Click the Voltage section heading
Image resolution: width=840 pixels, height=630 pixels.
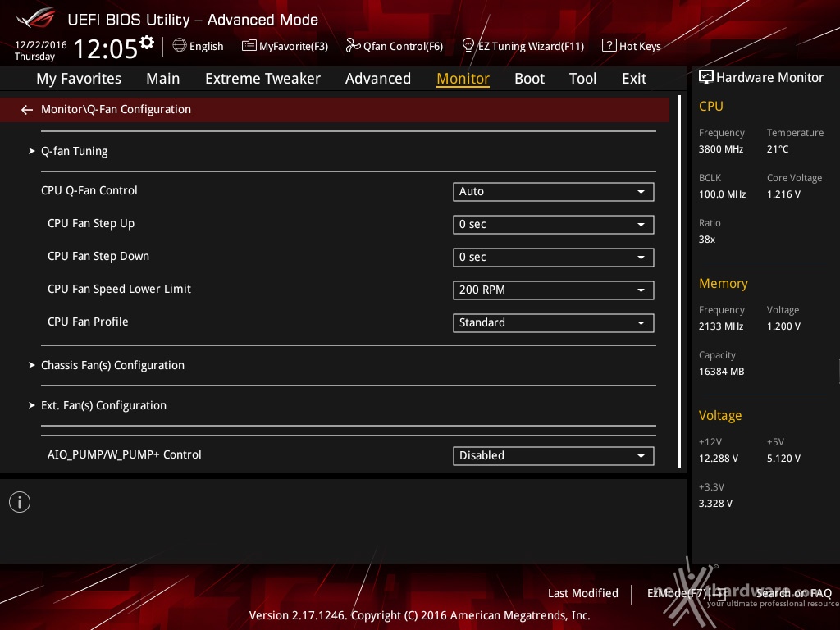(720, 416)
